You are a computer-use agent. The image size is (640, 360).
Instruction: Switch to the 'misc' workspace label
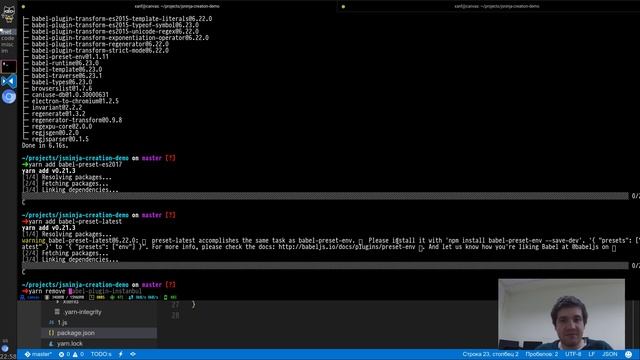click(x=7, y=44)
